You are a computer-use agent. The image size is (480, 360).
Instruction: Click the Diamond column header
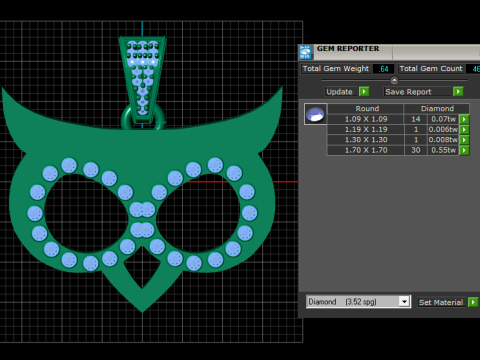[437, 109]
